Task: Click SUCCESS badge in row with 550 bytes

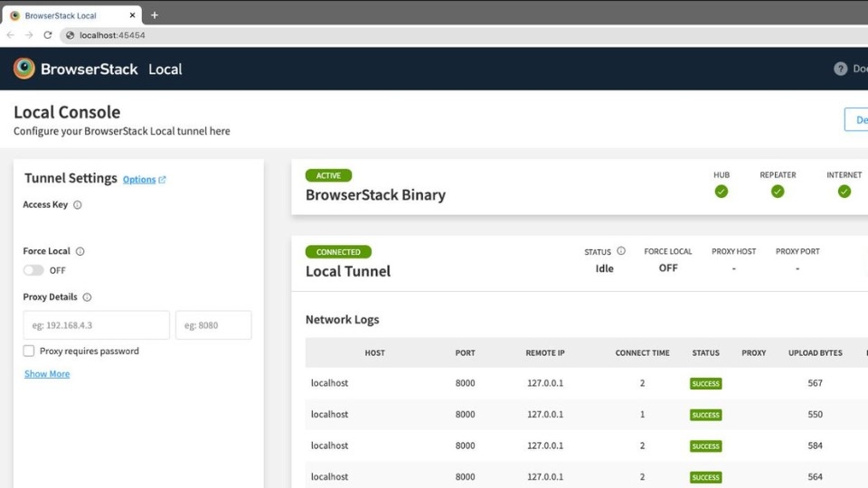Action: coord(706,415)
